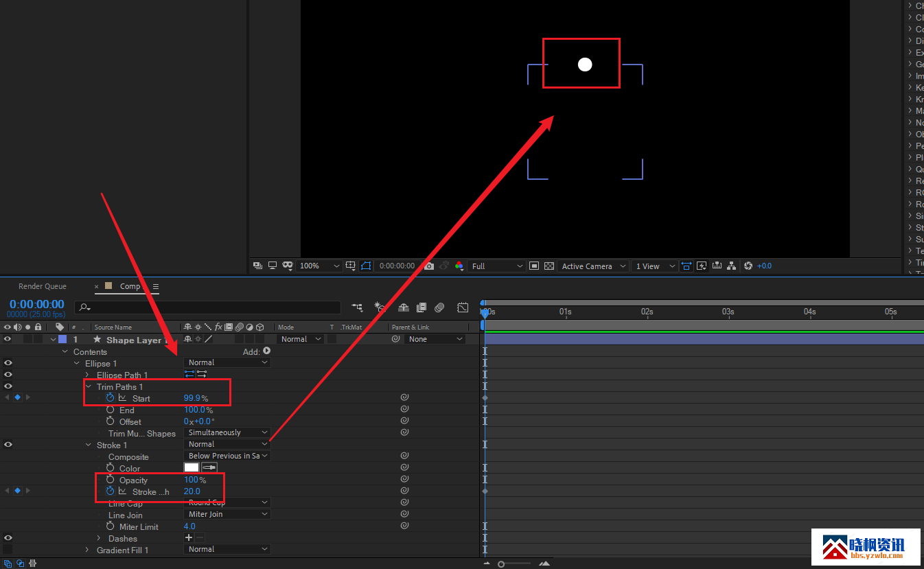
Task: Click the Toggle Mask and Shape Path Visibility icon
Action: click(x=366, y=266)
